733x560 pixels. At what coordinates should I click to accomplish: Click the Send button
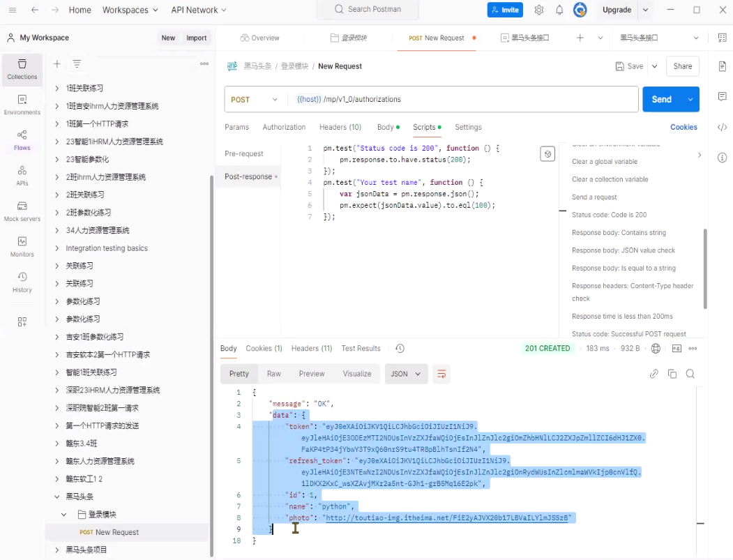(662, 99)
